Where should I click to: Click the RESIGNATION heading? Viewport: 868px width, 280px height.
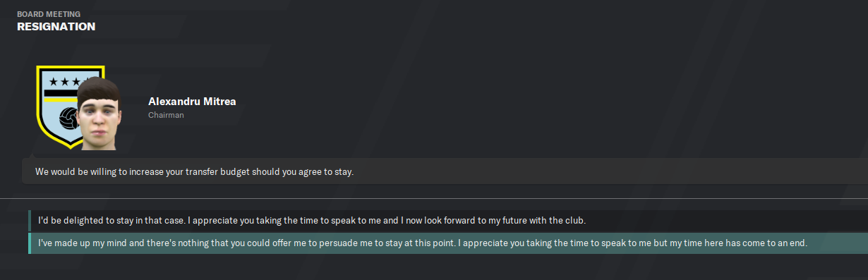coord(56,27)
